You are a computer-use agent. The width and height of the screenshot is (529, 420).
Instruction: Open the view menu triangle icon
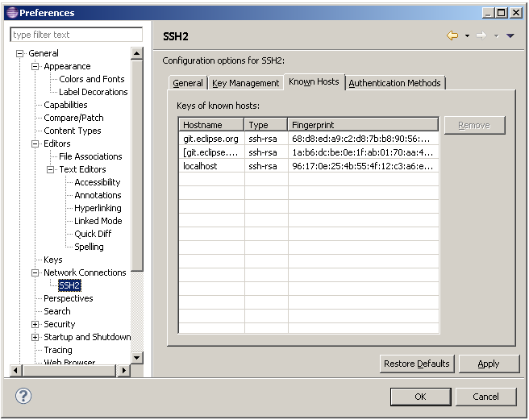[510, 36]
